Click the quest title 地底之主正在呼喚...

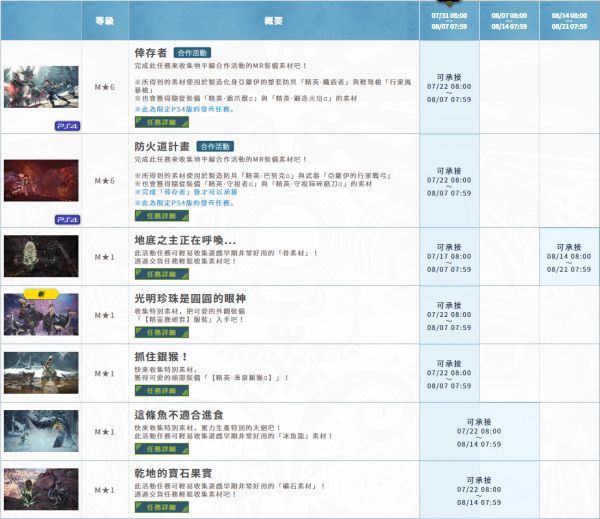[185, 240]
